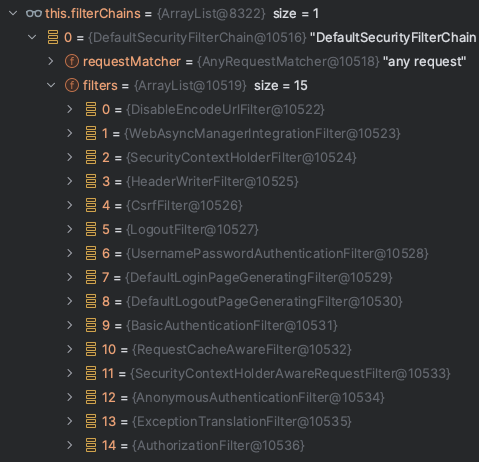This screenshot has height=462, width=479.
Task: Expand the LogoutFilter entry
Action: click(70, 229)
